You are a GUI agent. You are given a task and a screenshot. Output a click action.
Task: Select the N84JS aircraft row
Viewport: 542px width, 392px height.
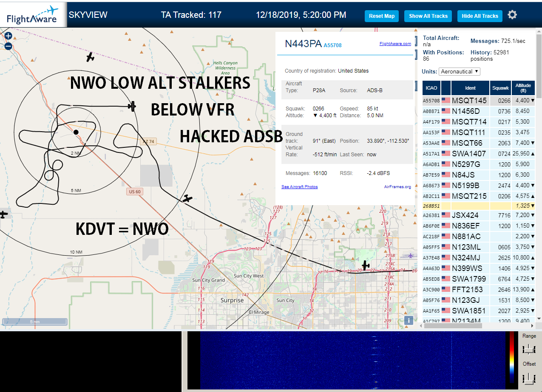click(x=479, y=175)
